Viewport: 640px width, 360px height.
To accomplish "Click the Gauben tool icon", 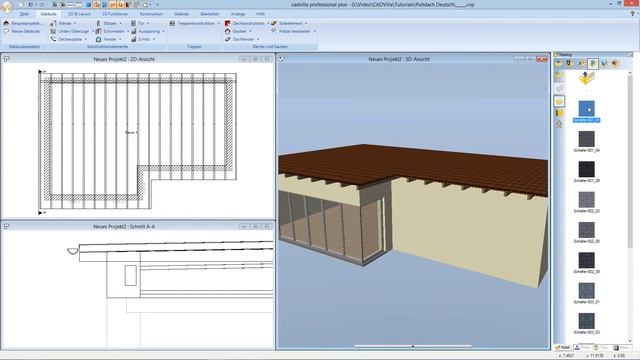I will point(228,31).
